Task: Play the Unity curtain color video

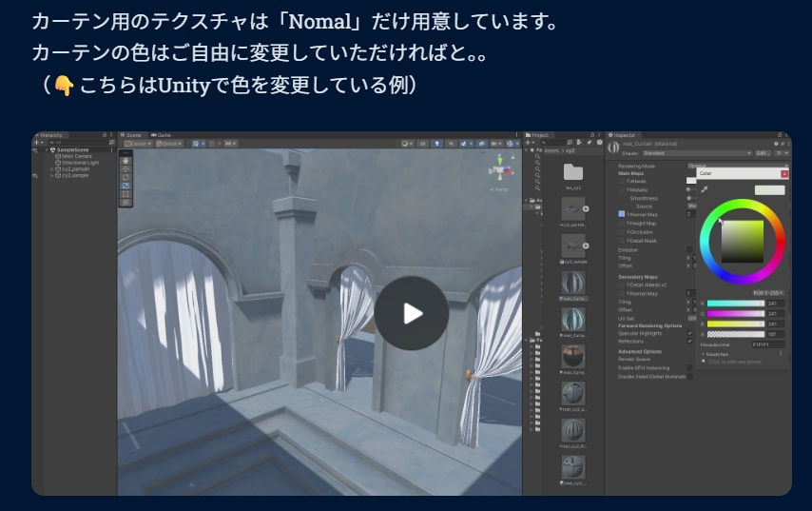Action: (412, 313)
